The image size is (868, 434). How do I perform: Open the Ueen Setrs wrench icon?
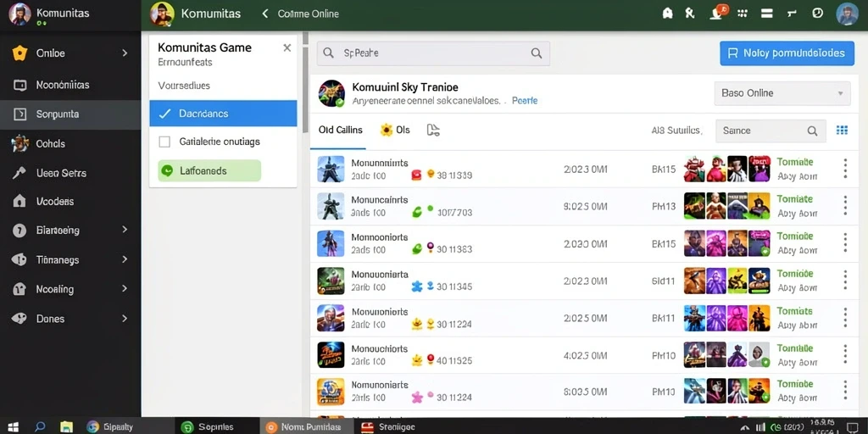click(19, 173)
